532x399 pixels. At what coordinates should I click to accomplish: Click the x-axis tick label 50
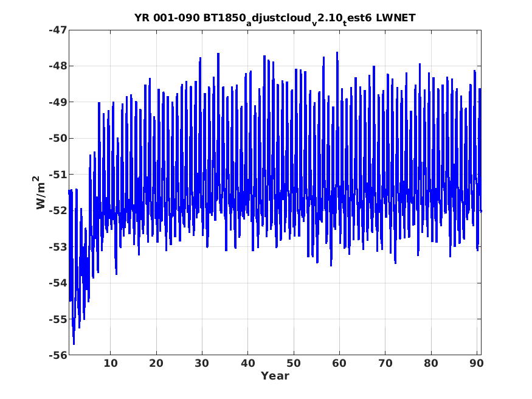pos(294,363)
